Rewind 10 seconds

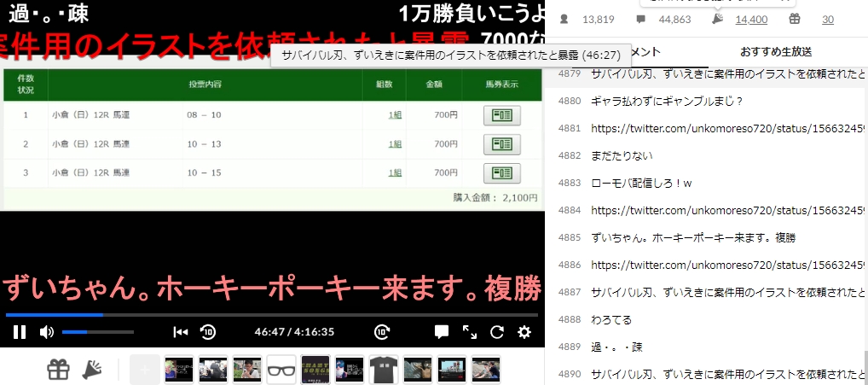coord(207,332)
